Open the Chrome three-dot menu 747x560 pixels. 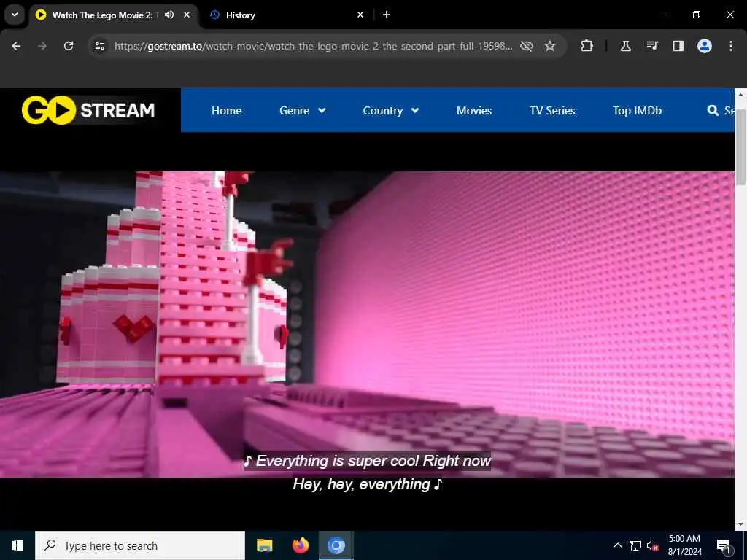pyautogui.click(x=731, y=46)
